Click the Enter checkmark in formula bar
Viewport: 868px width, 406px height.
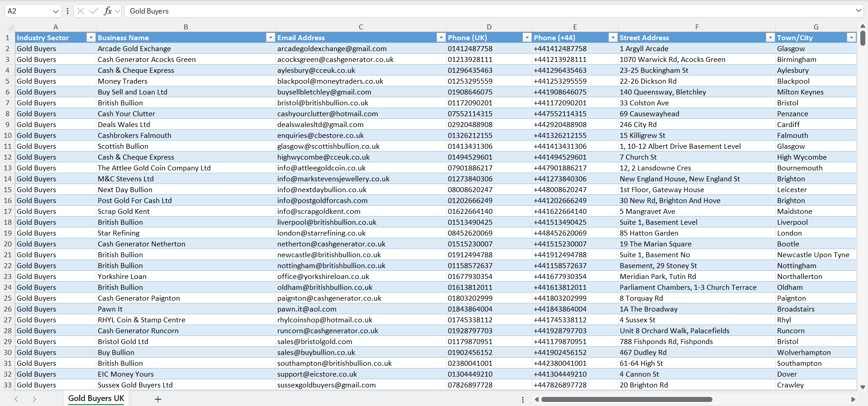(x=94, y=11)
